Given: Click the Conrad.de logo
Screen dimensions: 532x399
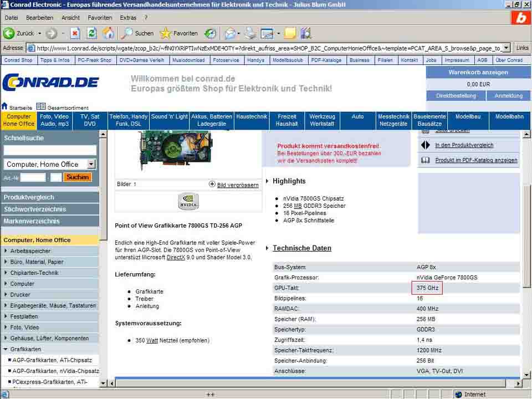Looking at the screenshot, I should pyautogui.click(x=50, y=83).
